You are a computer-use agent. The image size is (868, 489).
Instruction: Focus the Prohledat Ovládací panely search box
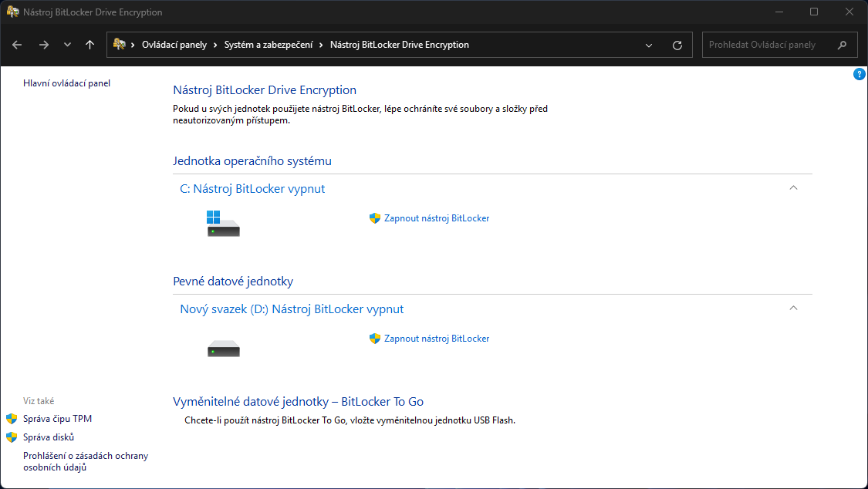click(x=779, y=45)
